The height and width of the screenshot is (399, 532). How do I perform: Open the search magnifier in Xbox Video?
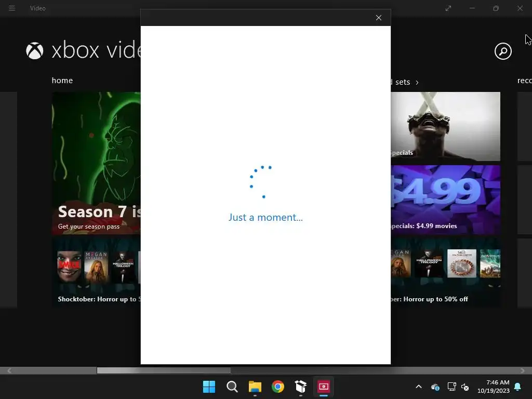[503, 51]
